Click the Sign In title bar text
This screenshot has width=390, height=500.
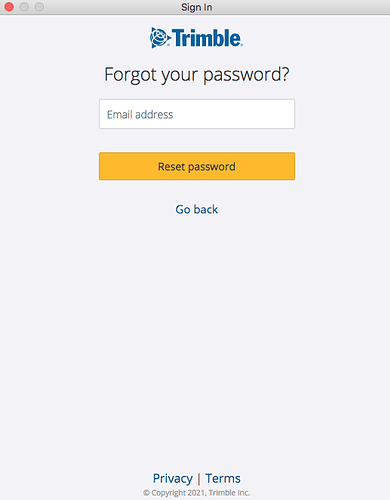pos(197,7)
